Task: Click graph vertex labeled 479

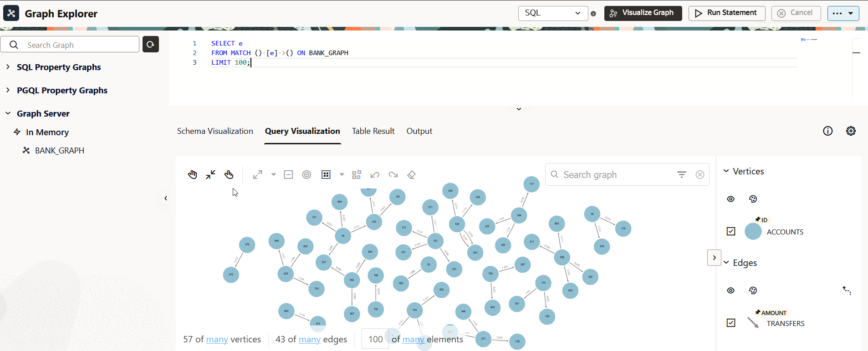Action: [247, 244]
